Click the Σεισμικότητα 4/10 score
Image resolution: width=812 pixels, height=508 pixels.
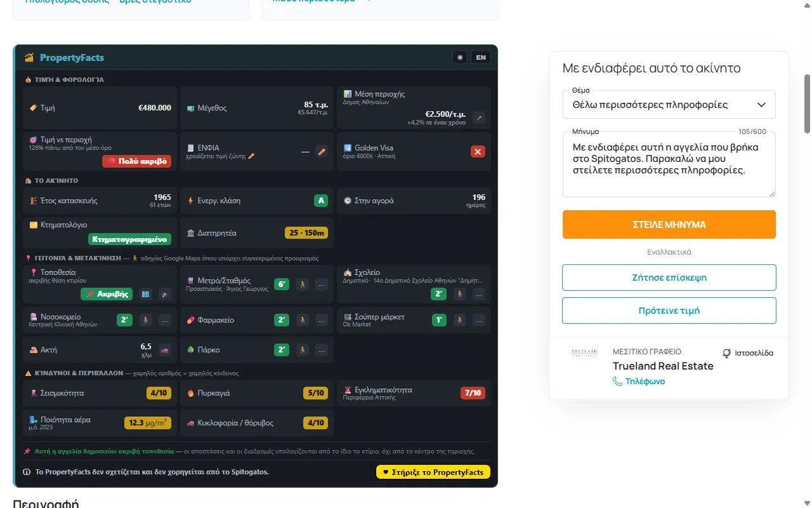point(159,393)
